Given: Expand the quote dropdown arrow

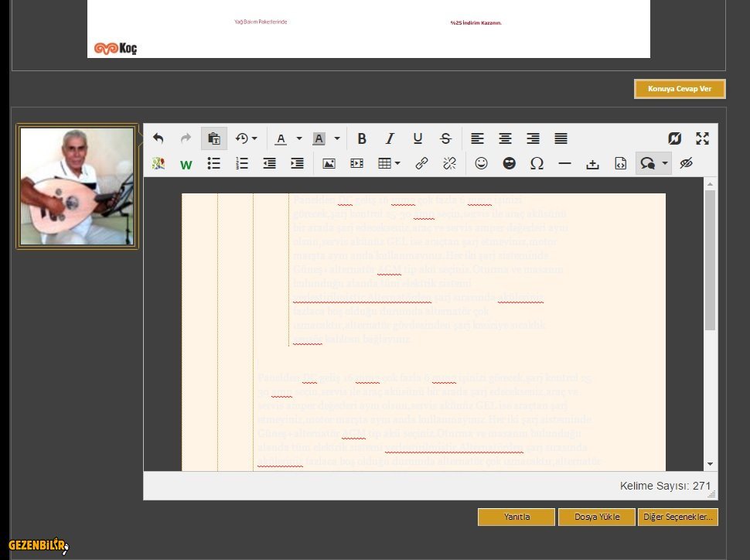Looking at the screenshot, I should click(665, 163).
